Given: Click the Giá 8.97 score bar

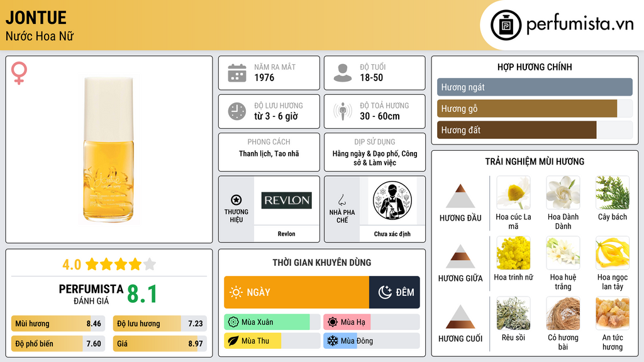Looking at the screenshot, I should click(x=160, y=344).
